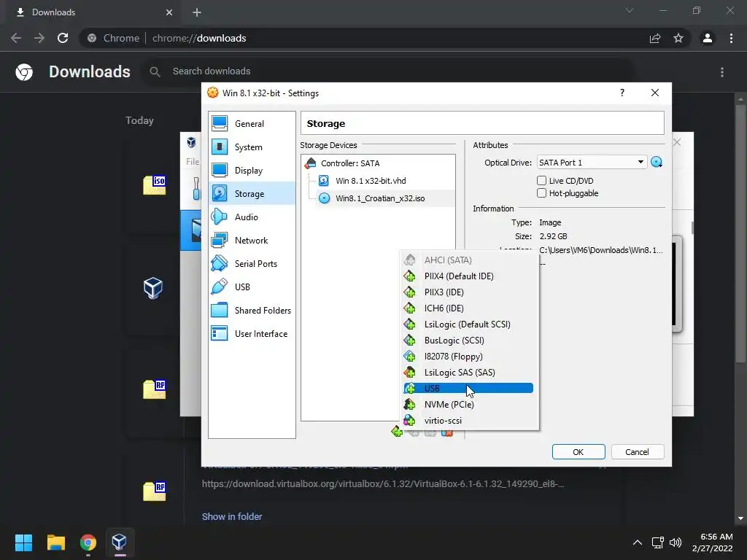
Task: Reload the Chrome page
Action: 63,38
